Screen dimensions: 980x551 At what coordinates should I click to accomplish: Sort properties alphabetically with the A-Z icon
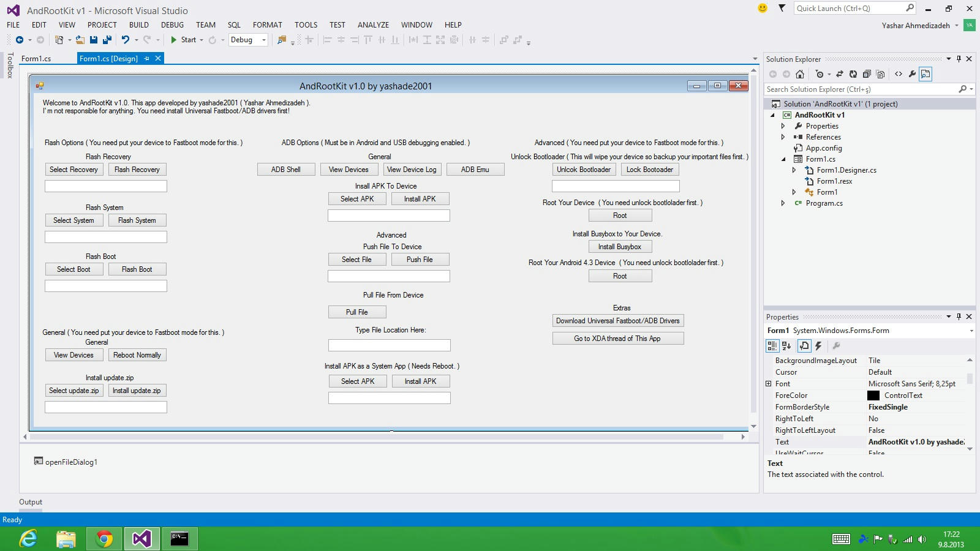[786, 346]
